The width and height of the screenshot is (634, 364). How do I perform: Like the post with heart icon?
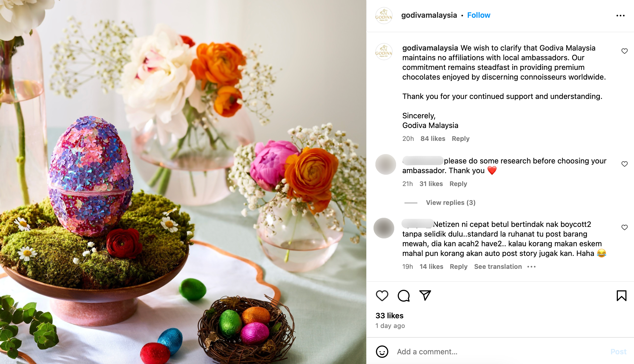coord(382,296)
